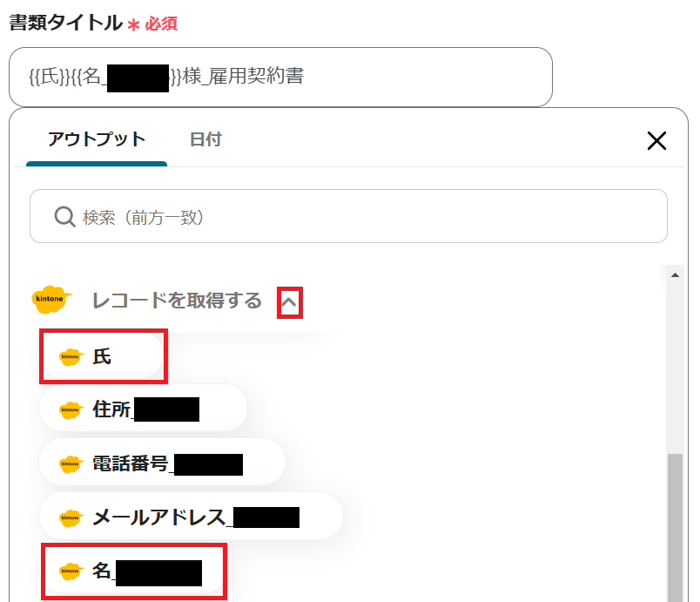Insert the 住所 output value

[144, 410]
